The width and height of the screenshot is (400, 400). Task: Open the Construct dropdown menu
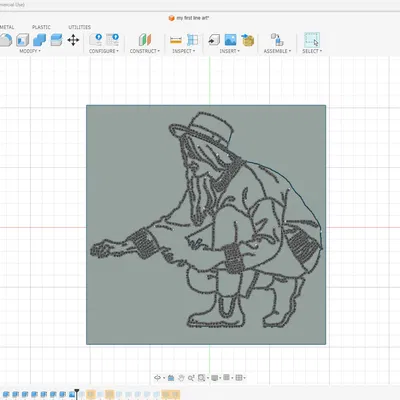click(x=145, y=51)
